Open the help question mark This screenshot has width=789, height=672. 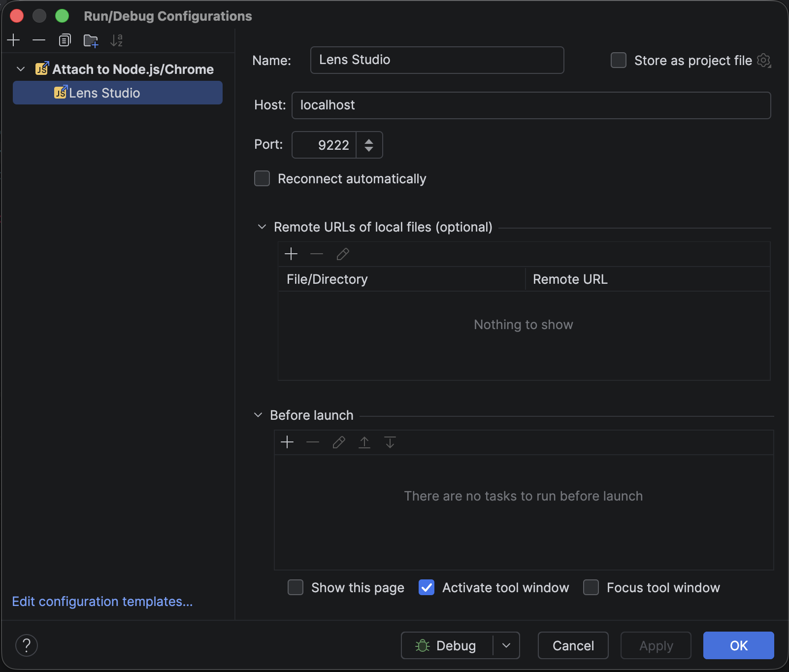click(27, 645)
